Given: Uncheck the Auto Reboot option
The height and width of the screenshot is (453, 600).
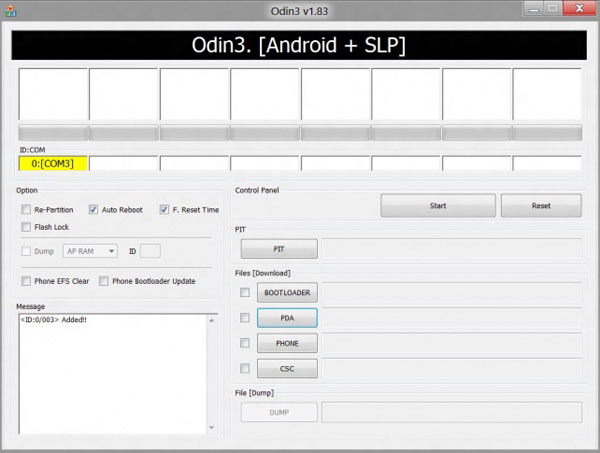Looking at the screenshot, I should 93,209.
